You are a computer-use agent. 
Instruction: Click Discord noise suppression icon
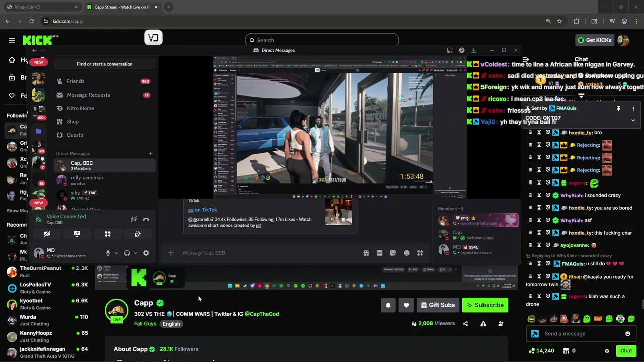[134, 219]
